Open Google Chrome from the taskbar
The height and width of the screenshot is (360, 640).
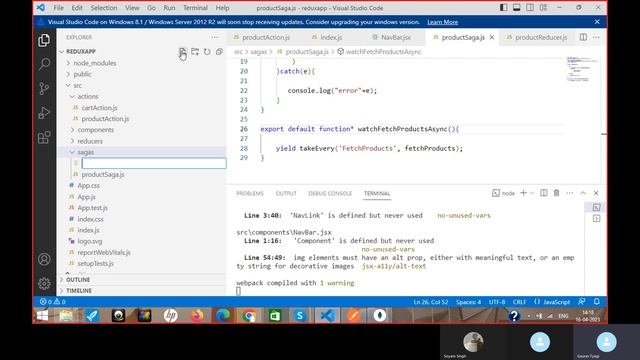point(249,316)
